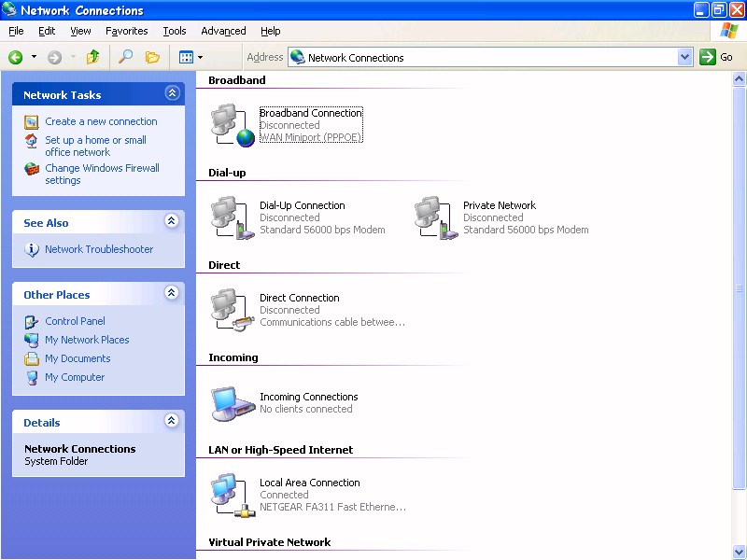The image size is (747, 560).
Task: Click the Back navigation button
Action: pyautogui.click(x=17, y=57)
